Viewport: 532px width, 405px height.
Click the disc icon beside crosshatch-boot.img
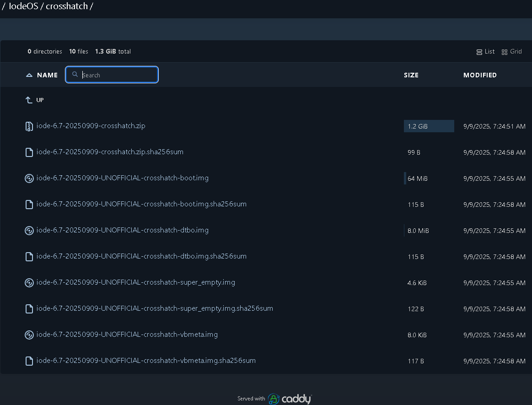point(29,178)
